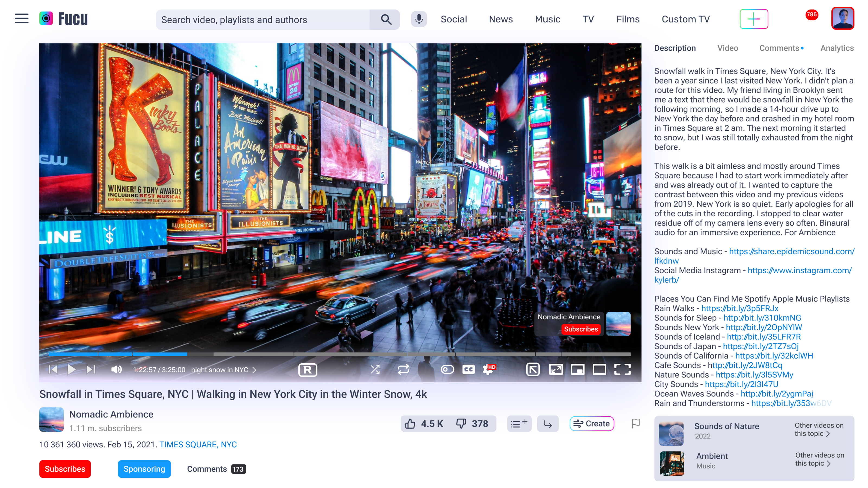Enable picture-in-picture mini player

(577, 370)
